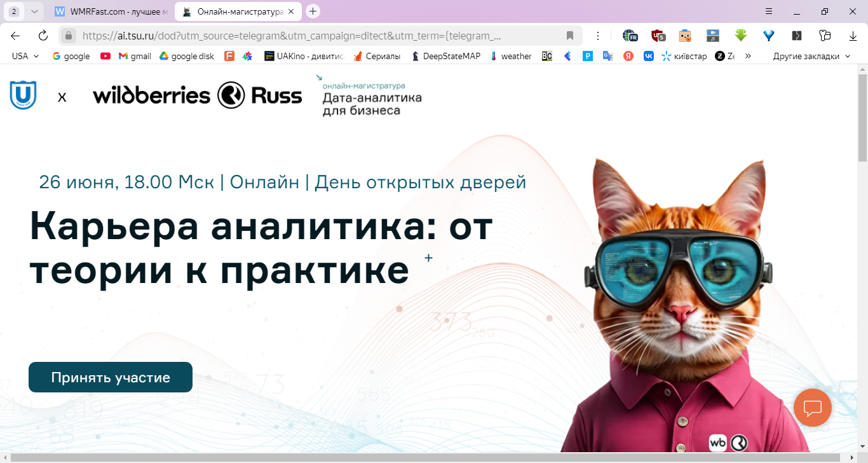The height and width of the screenshot is (463, 868).
Task: Open the clipboard-face extension icon
Action: pyautogui.click(x=685, y=36)
